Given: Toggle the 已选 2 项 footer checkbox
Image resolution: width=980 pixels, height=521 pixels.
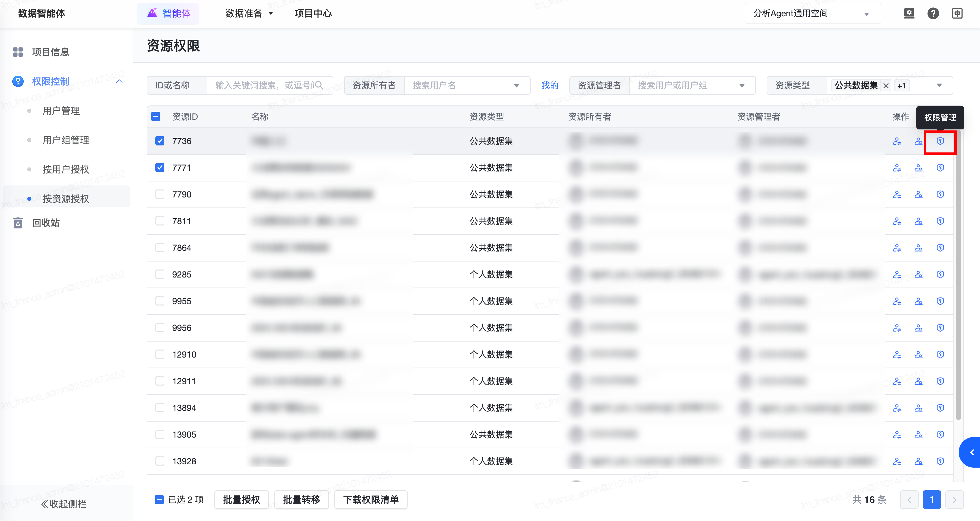Looking at the screenshot, I should coord(159,499).
